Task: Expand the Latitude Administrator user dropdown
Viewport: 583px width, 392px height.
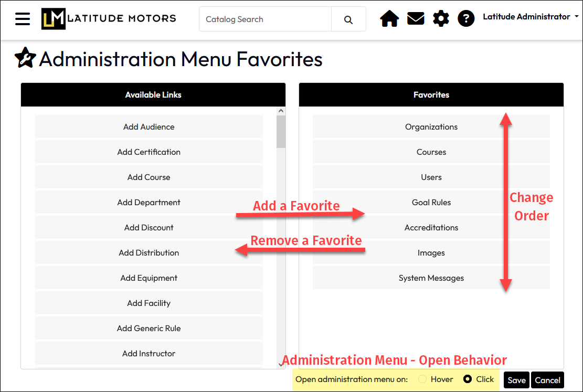Action: click(530, 17)
